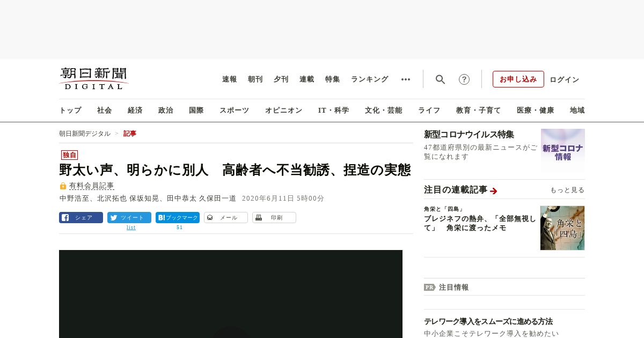Share article on Facebook

click(81, 217)
